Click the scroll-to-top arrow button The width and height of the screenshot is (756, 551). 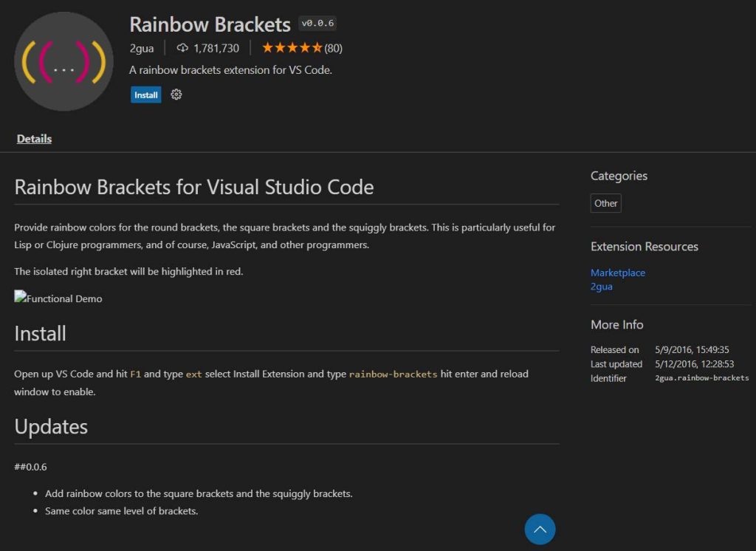point(540,530)
